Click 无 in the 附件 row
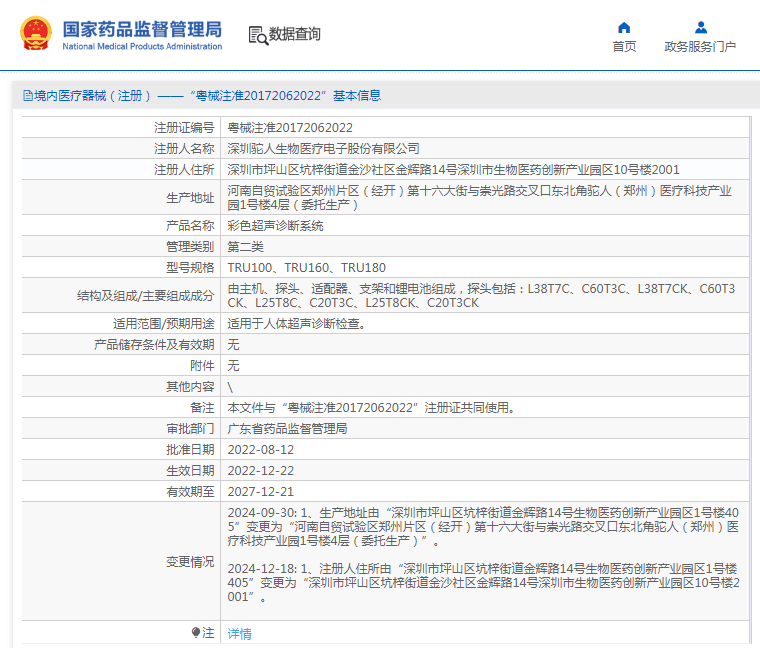Image resolution: width=760 pixels, height=648 pixels. (x=233, y=365)
